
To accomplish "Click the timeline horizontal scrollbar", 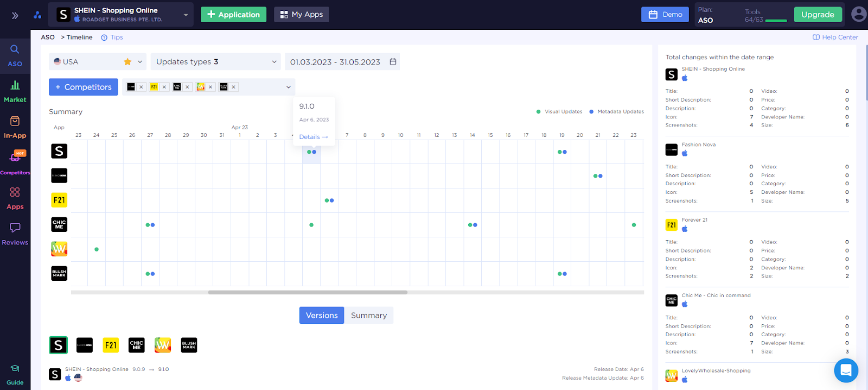I will point(308,292).
